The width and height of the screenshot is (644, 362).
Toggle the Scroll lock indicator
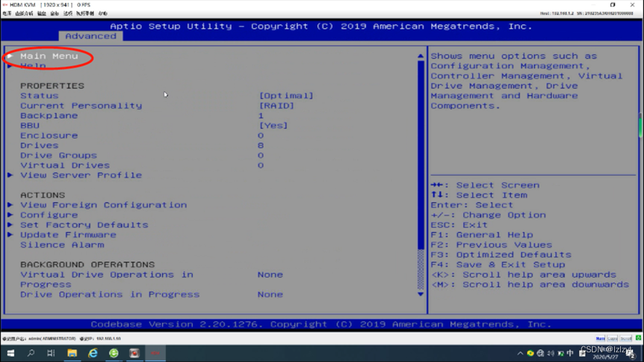tap(626, 339)
